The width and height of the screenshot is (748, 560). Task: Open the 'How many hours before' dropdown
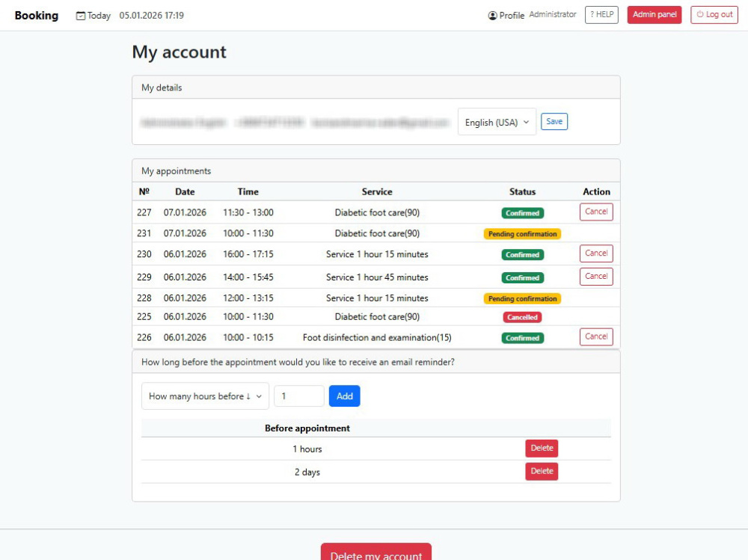(205, 396)
